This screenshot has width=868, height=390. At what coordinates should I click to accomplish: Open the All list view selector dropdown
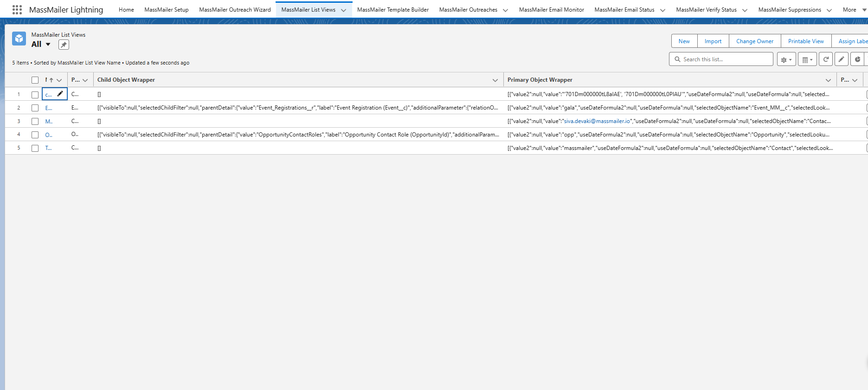(x=48, y=45)
